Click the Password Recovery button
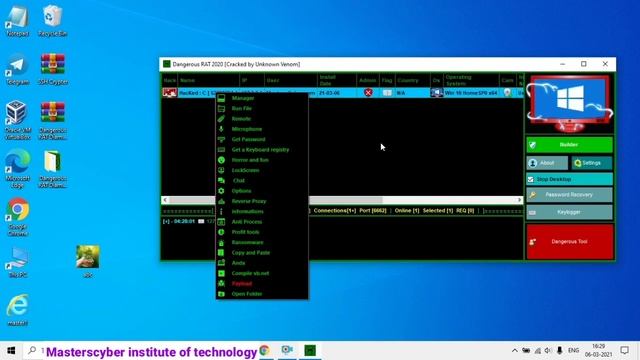Screen dimensions: 640x360 point(569,195)
